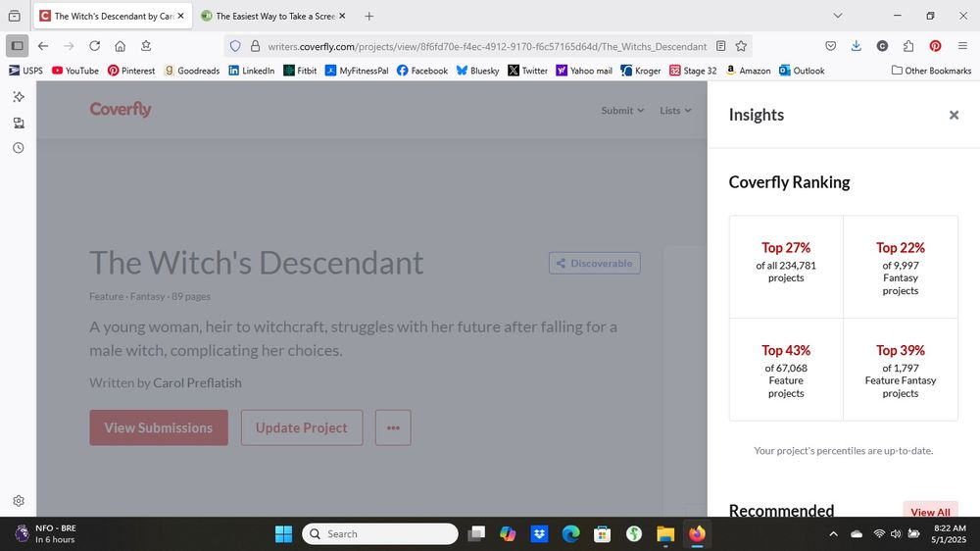Expand the Submit dropdown menu
Screen dimensions: 980x551
coord(622,111)
